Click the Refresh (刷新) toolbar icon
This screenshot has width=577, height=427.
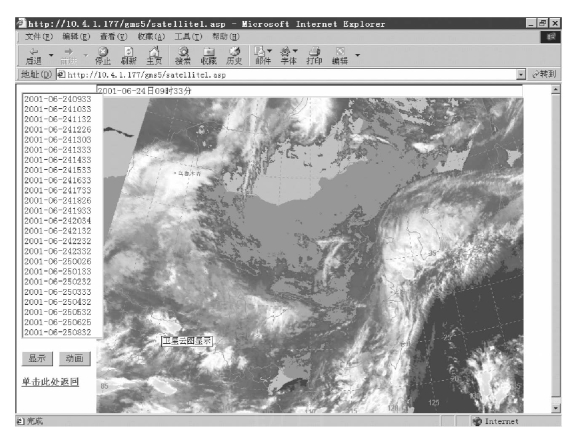128,56
